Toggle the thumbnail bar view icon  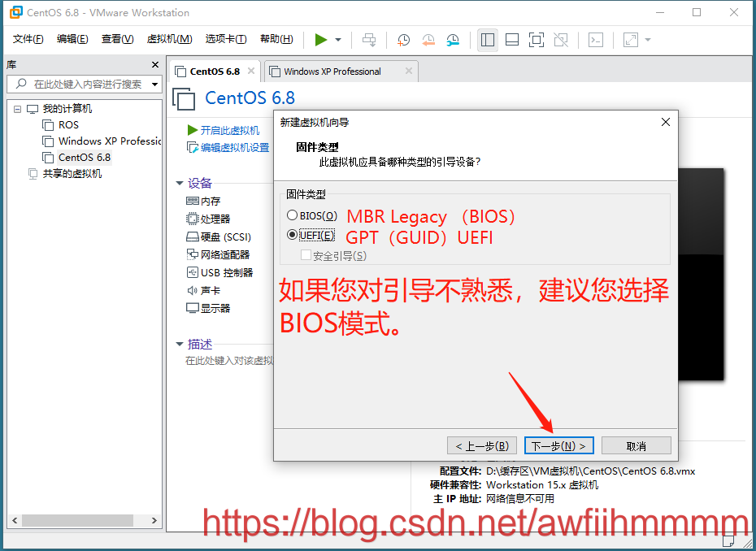tap(512, 40)
